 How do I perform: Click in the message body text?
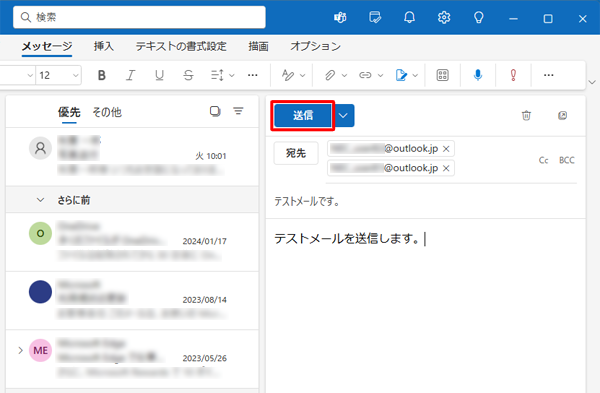tap(347, 239)
